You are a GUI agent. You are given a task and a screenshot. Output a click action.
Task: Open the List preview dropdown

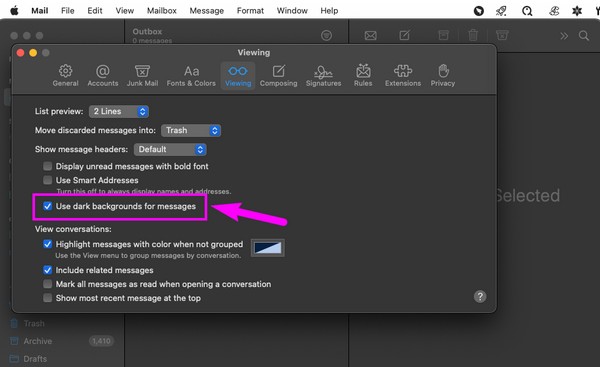(119, 111)
